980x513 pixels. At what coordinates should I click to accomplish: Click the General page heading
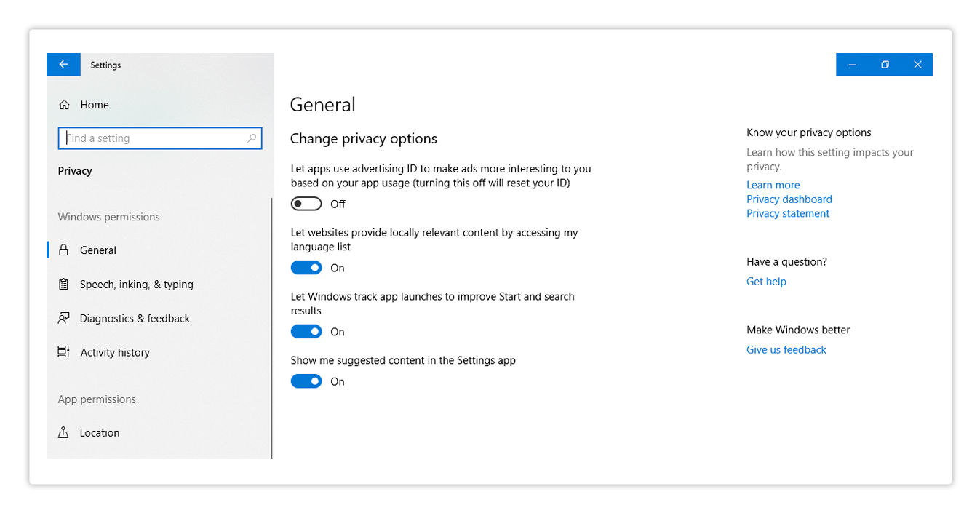323,105
